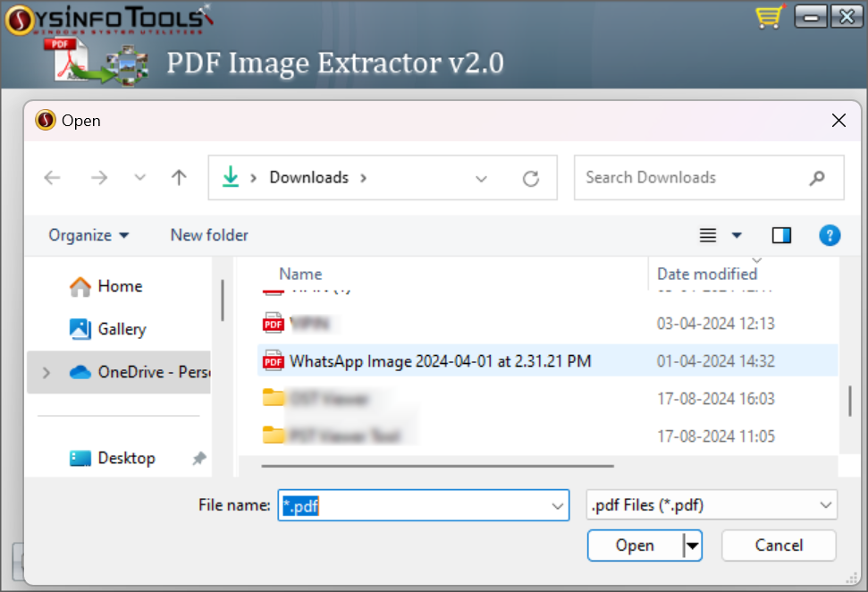Open the Organize menu
This screenshot has height=592, width=868.
(x=88, y=235)
